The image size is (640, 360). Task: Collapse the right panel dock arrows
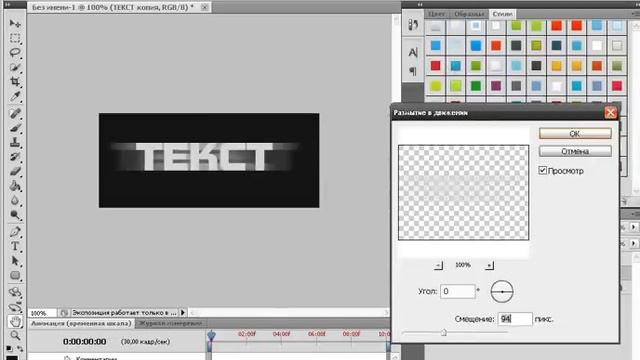(x=420, y=4)
